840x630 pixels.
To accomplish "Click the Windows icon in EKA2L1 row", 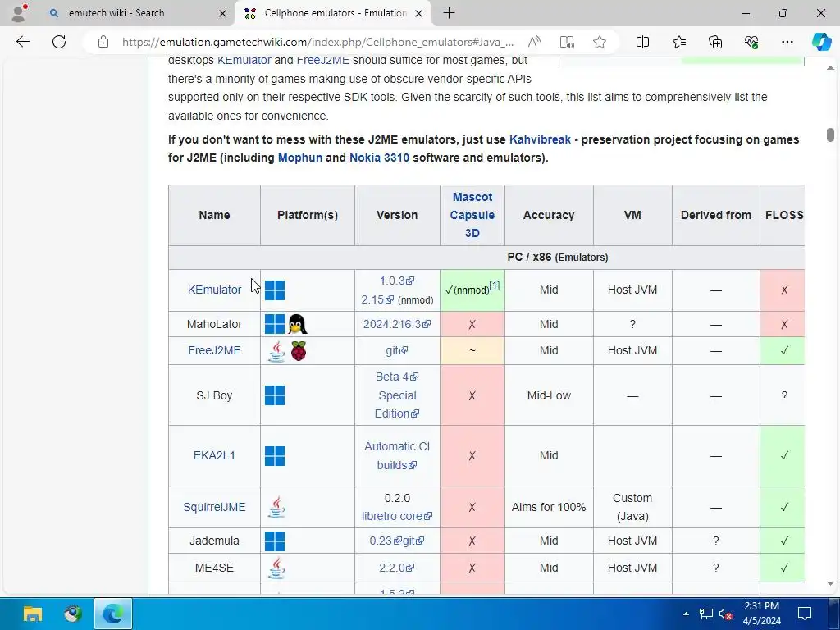I will (275, 456).
